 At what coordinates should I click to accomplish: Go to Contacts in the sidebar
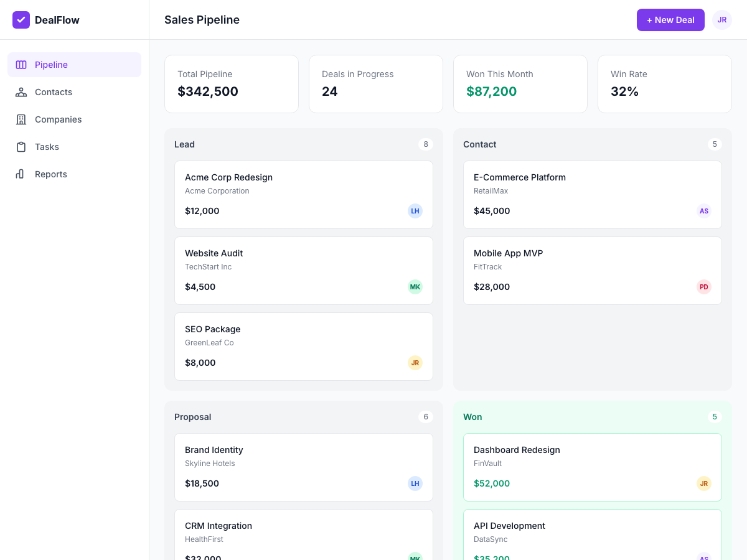pos(75,92)
